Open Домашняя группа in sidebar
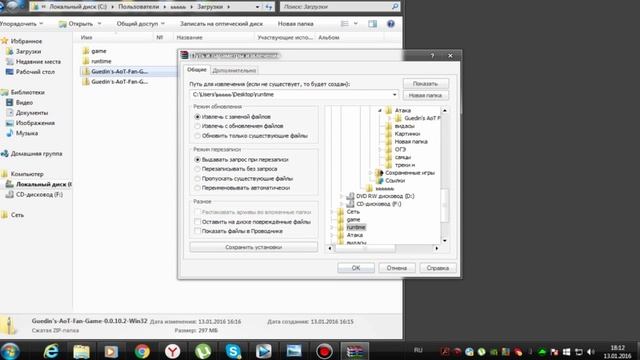The image size is (640, 360). pos(36,153)
